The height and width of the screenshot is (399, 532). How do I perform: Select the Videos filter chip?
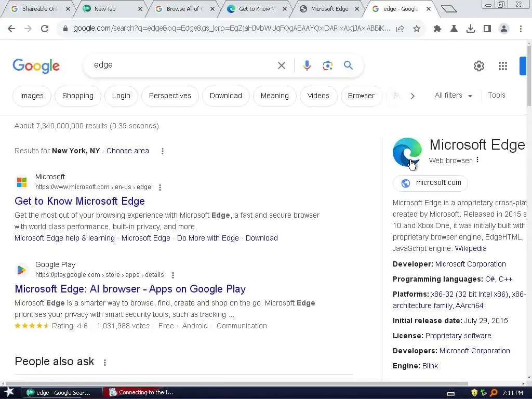point(318,96)
